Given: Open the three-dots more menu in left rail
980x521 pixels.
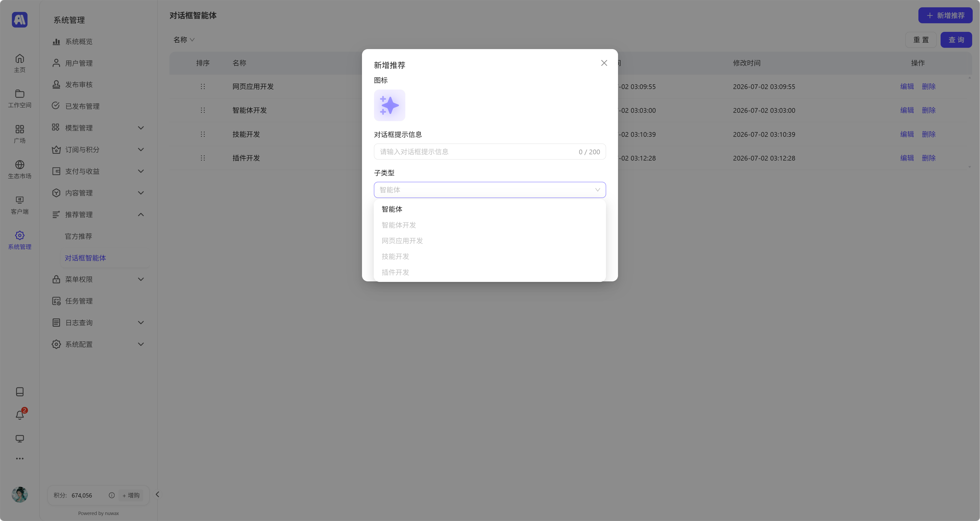Looking at the screenshot, I should [20, 459].
